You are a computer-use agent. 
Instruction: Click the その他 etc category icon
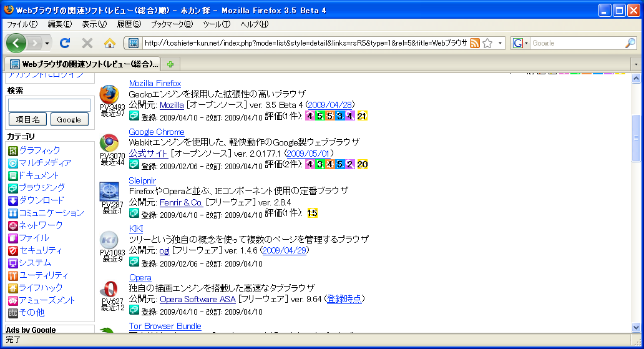tap(12, 313)
